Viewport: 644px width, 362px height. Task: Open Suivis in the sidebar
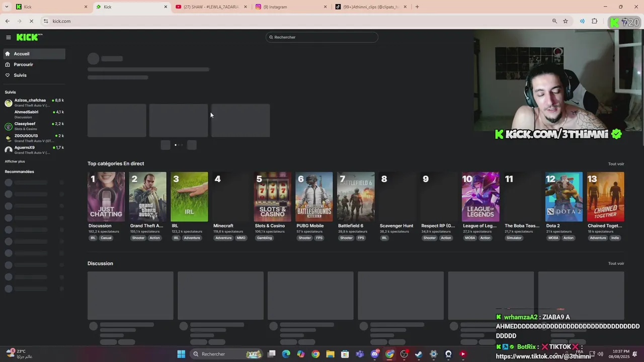34,75
